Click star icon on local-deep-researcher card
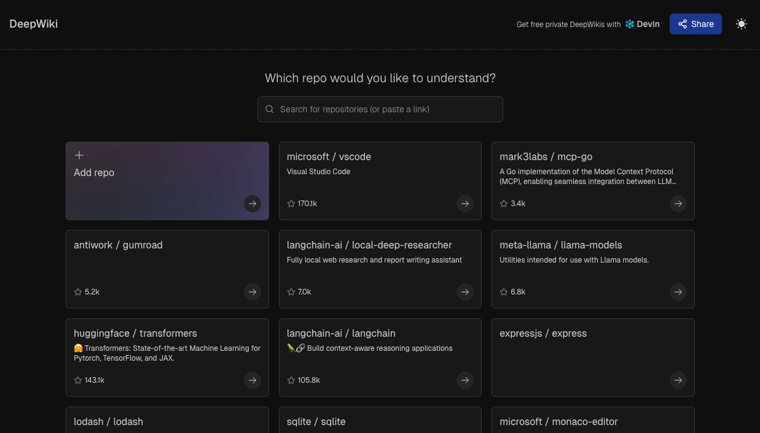Screen dimensions: 760x433 tap(291, 292)
